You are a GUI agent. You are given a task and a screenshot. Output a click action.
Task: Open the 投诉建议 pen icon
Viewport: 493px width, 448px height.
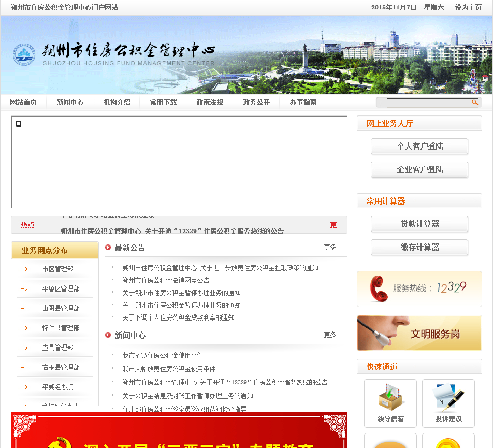pyautogui.click(x=448, y=397)
